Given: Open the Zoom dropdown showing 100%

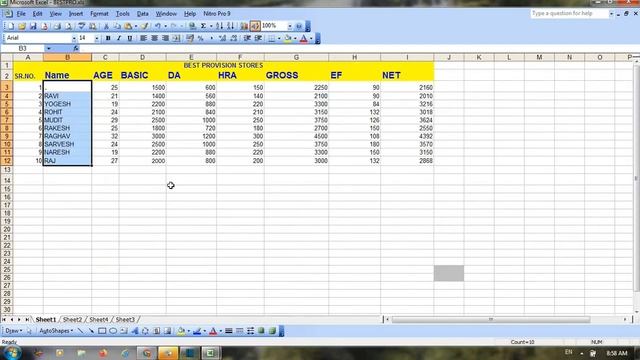Looking at the screenshot, I should 289,26.
